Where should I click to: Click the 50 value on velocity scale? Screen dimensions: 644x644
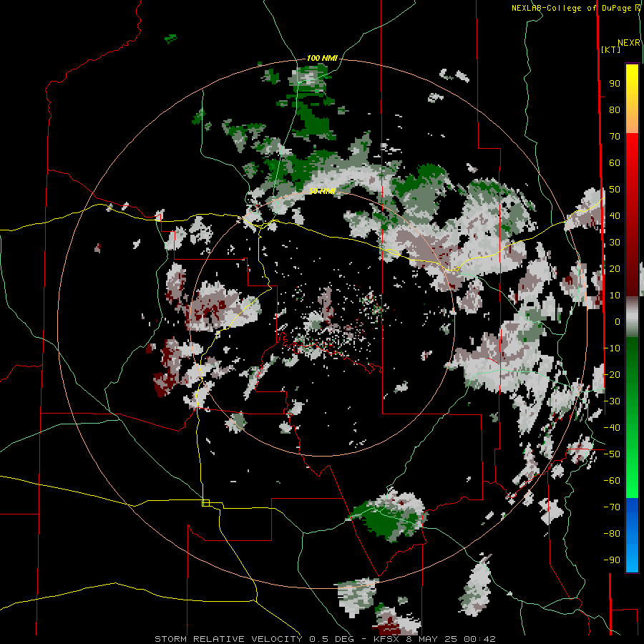coord(615,190)
